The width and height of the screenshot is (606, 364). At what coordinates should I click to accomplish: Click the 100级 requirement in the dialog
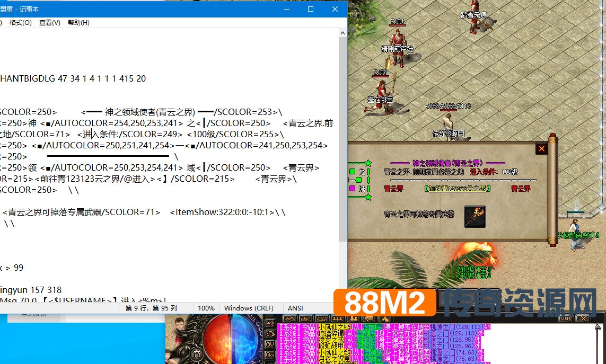510,172
